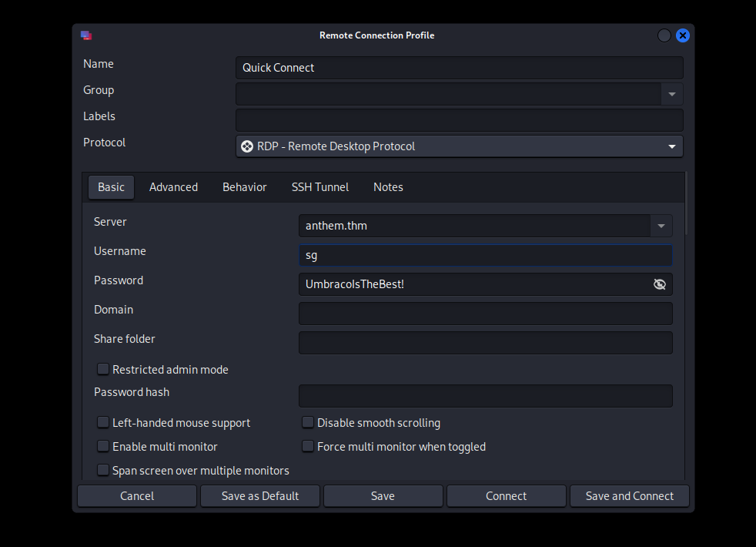Enable Left-handed mouse support

click(103, 423)
